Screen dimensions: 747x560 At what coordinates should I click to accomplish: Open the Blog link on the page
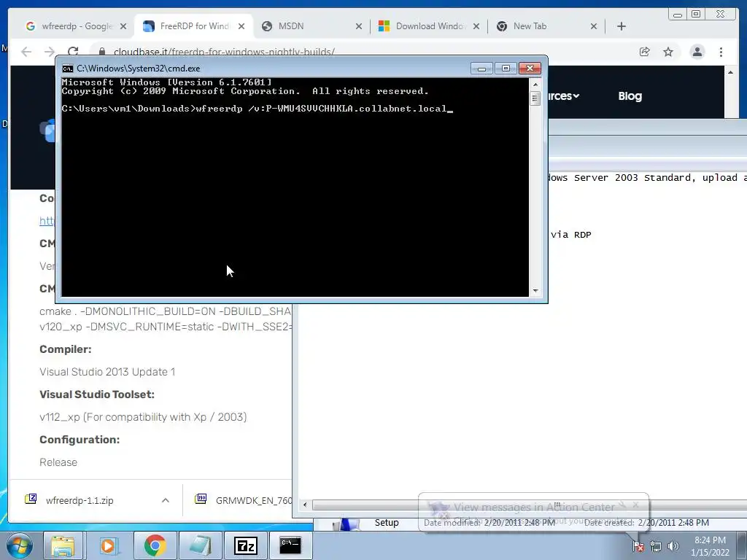click(630, 96)
